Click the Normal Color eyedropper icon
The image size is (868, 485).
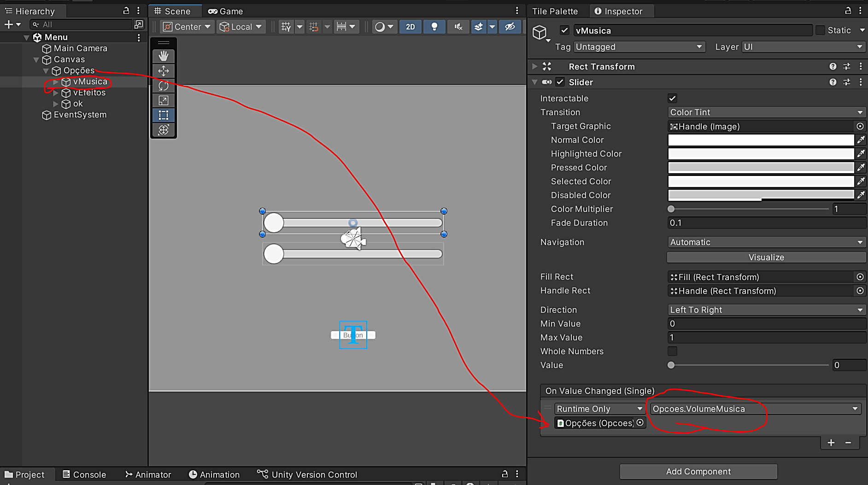(x=861, y=140)
